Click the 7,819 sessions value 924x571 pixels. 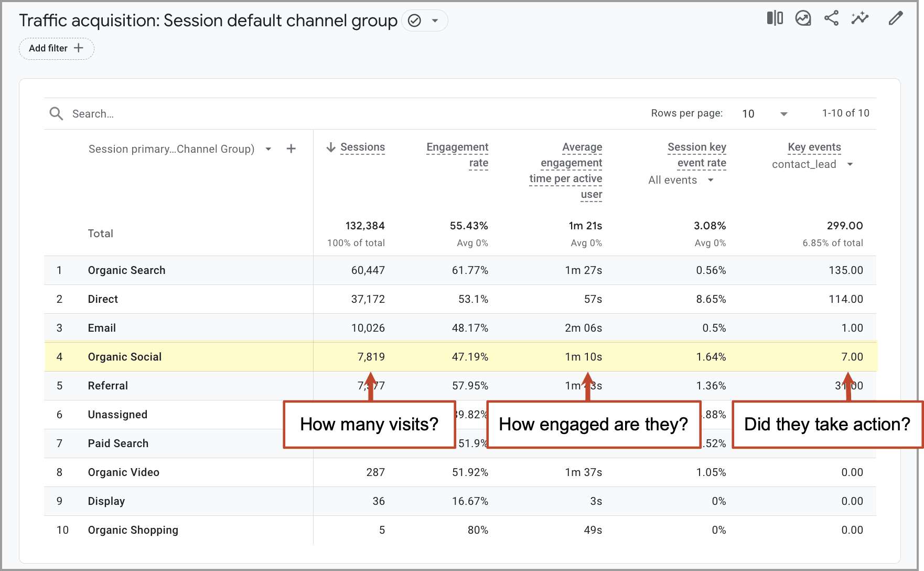[x=371, y=357]
